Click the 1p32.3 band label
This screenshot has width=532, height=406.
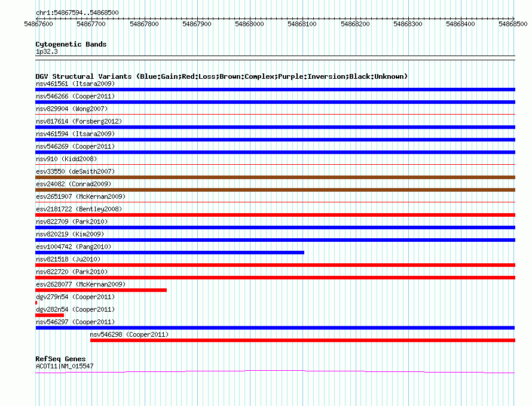tap(47, 51)
